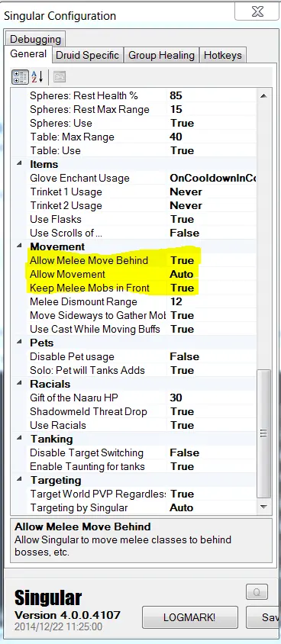Click the Property Pages icon
This screenshot has height=644, width=281.
(60, 77)
